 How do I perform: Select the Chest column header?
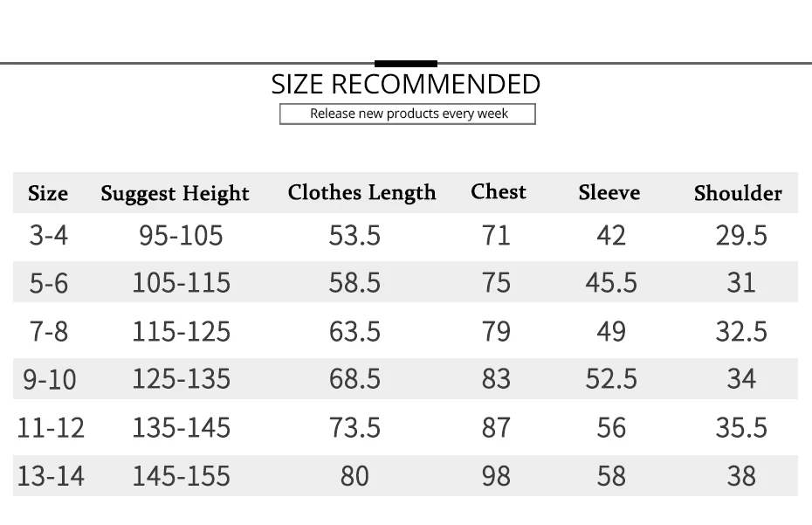(x=499, y=192)
